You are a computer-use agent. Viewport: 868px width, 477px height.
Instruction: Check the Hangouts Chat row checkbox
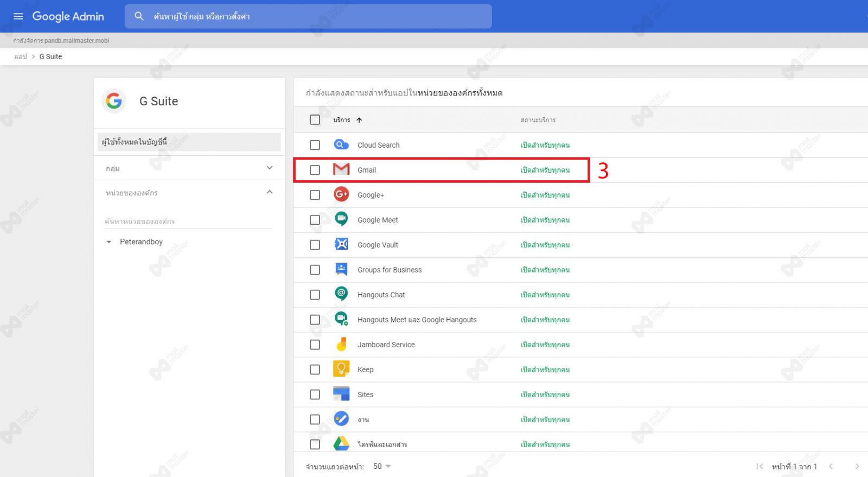tap(315, 295)
